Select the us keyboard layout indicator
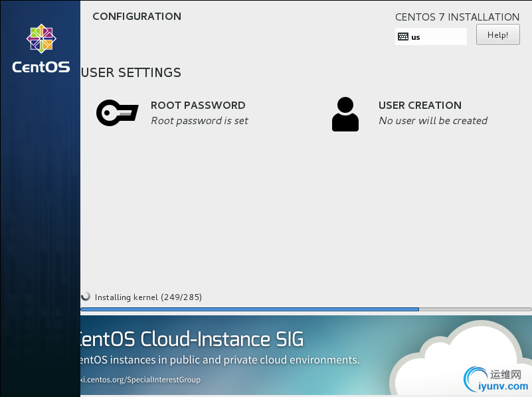 pyautogui.click(x=431, y=37)
